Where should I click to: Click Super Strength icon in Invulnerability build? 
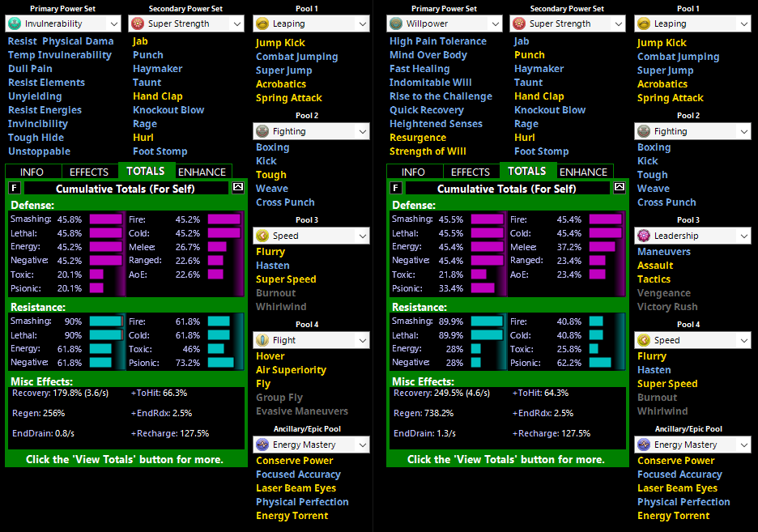pyautogui.click(x=138, y=23)
